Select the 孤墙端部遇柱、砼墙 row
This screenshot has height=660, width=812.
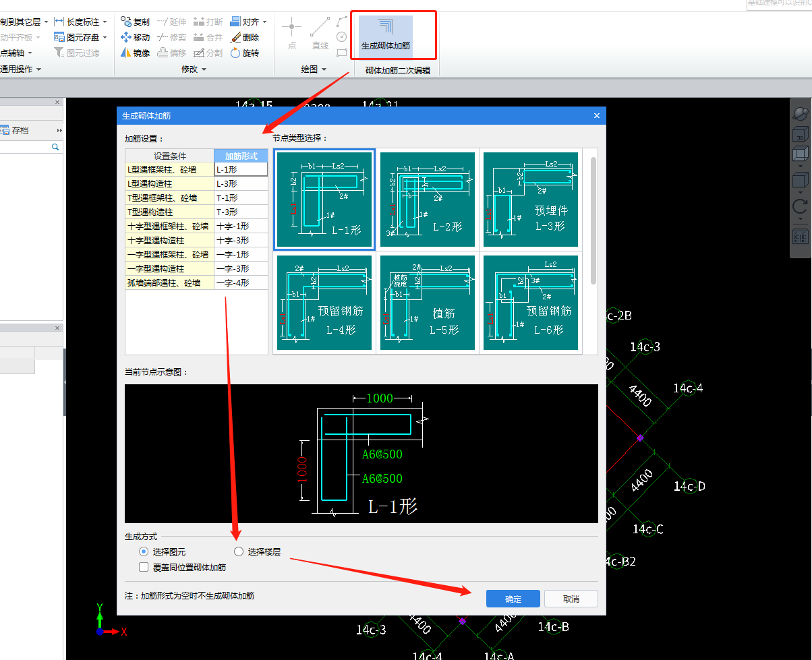(196, 283)
